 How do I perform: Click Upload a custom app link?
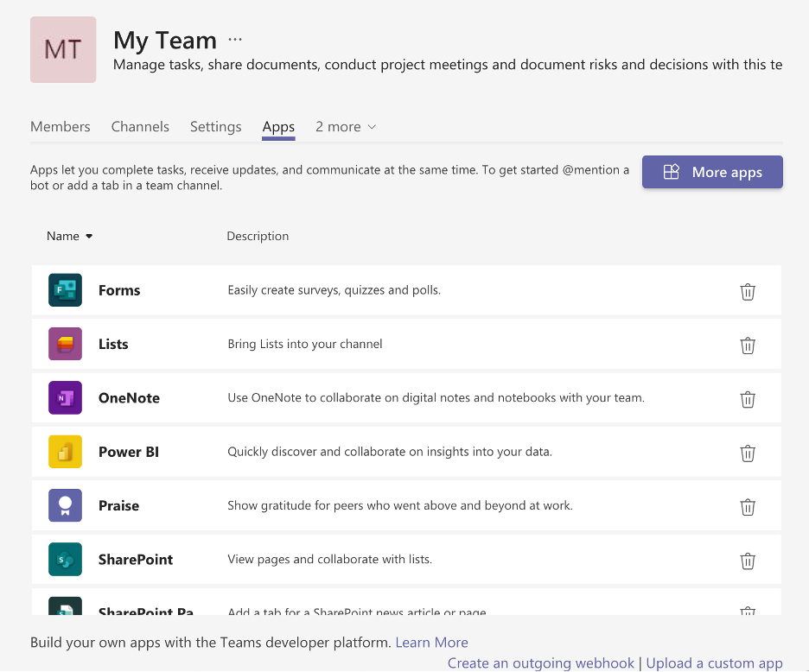(714, 662)
